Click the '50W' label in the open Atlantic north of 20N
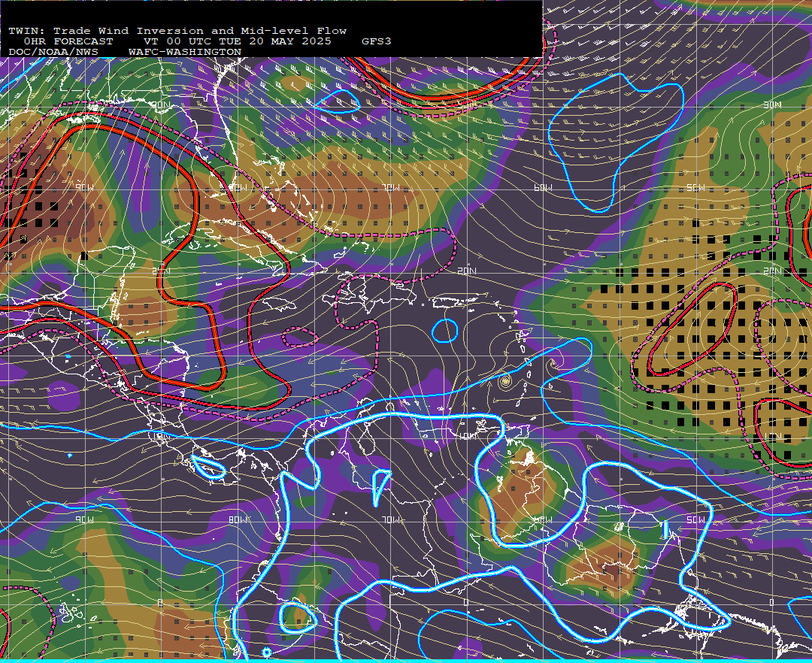Screen dimensions: 812x663 [x=695, y=187]
